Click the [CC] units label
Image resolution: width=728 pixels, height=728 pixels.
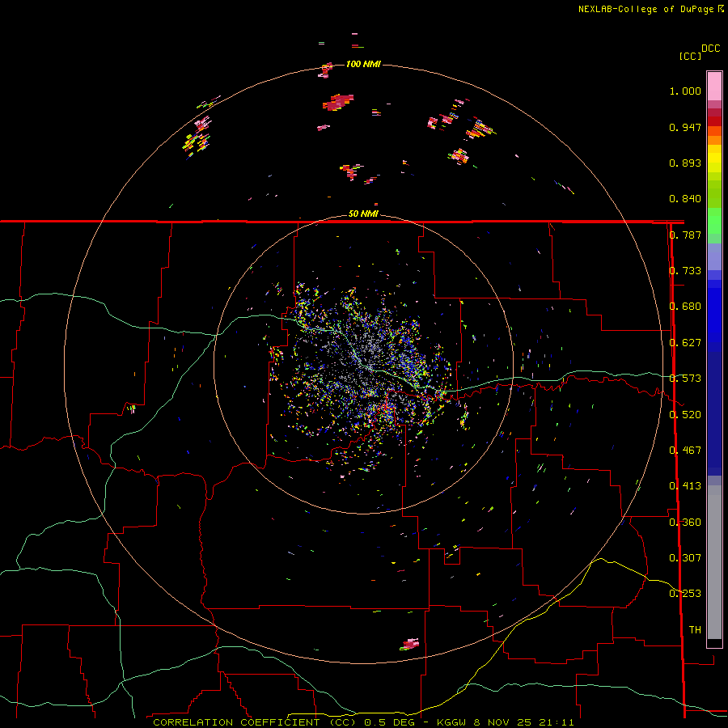(690, 56)
